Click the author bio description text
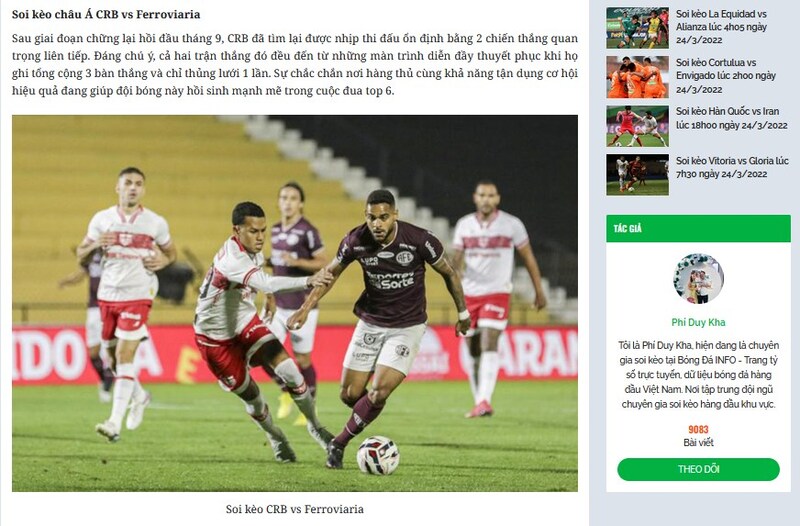Screen dimensions: 800x526 698,375
